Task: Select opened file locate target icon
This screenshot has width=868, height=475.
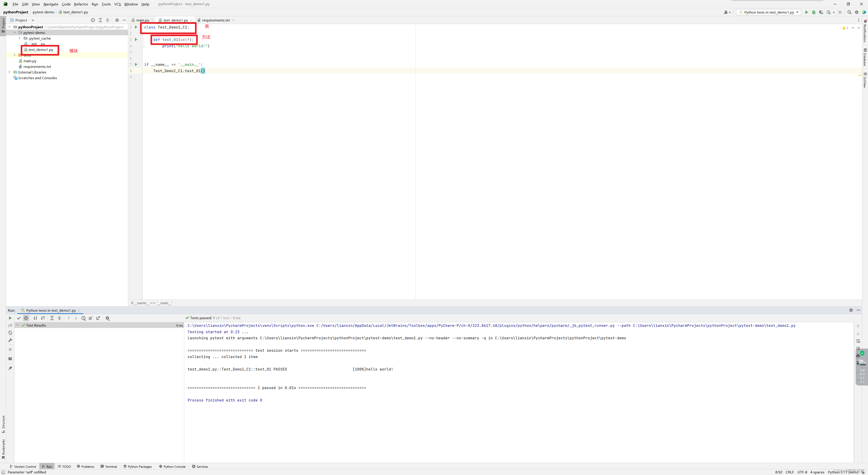Action: [x=93, y=20]
